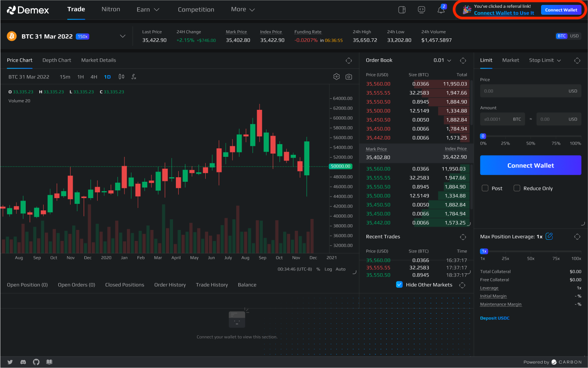
Task: Enable the Post checkbox
Action: pos(485,188)
